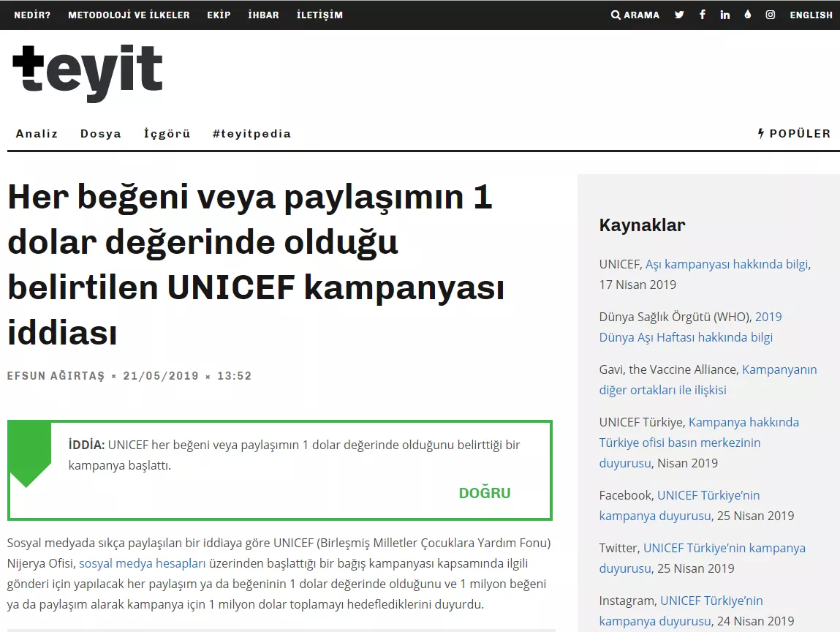Open METODOLOJİ VE İLKELER page

[129, 15]
